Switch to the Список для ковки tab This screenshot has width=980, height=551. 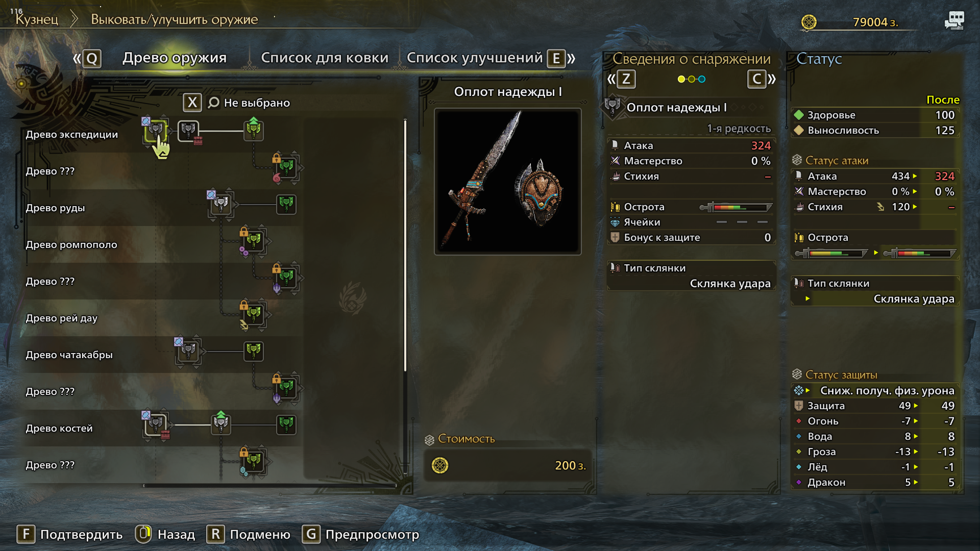coord(325,58)
